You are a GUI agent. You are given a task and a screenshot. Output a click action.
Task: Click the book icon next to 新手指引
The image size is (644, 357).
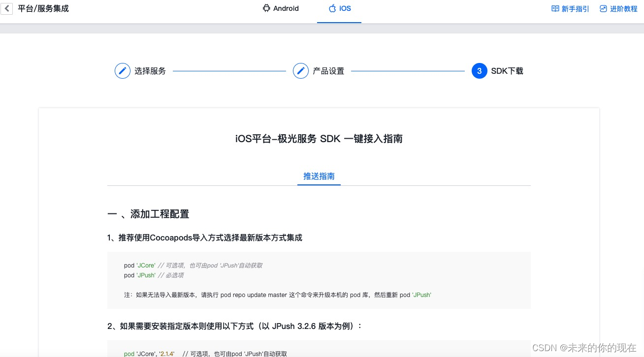(555, 8)
